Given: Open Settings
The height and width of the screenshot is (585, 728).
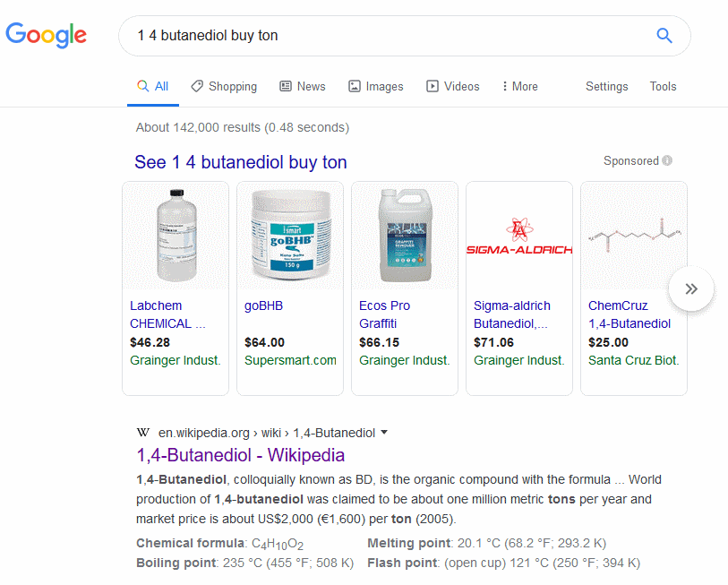Looking at the screenshot, I should [x=606, y=86].
